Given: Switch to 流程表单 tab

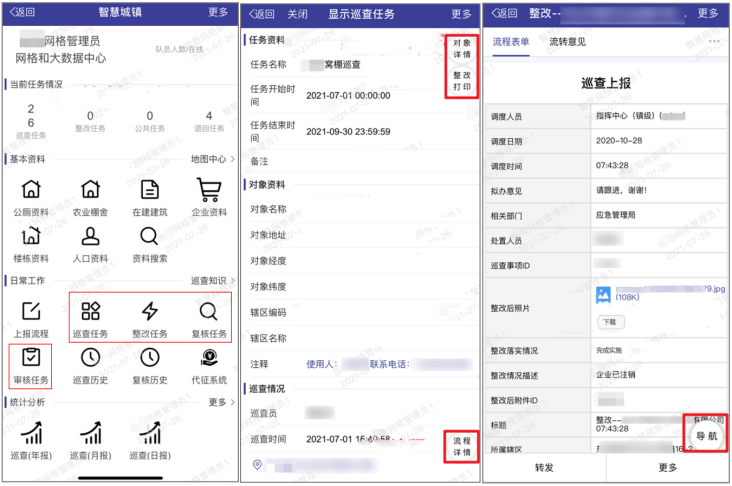Looking at the screenshot, I should [511, 42].
